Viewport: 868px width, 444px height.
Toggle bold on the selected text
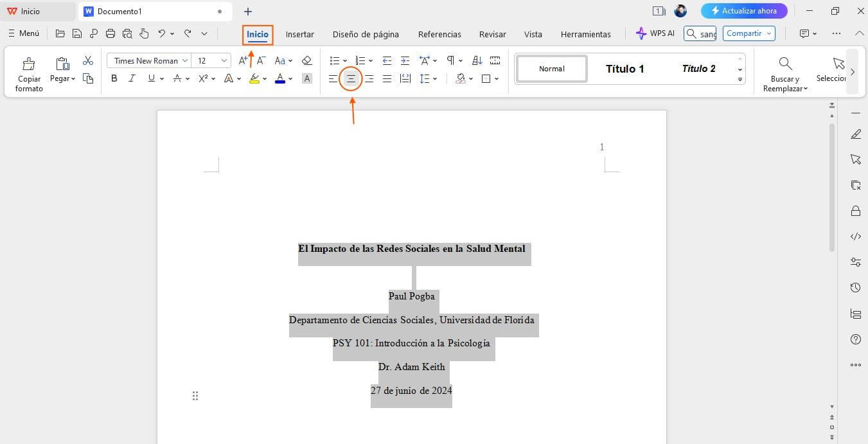(114, 78)
